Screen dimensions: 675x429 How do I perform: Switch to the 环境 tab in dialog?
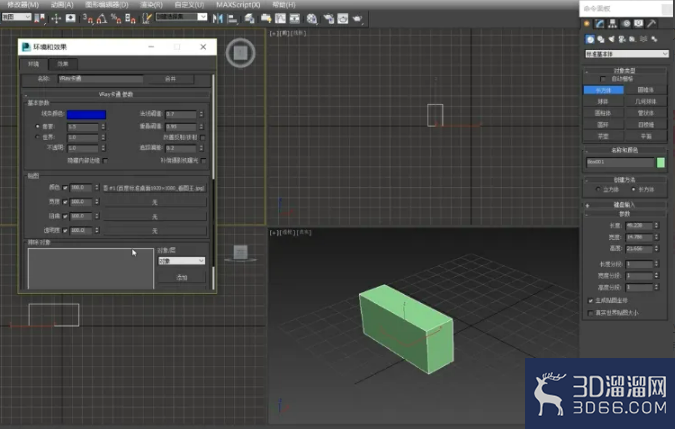pos(34,64)
